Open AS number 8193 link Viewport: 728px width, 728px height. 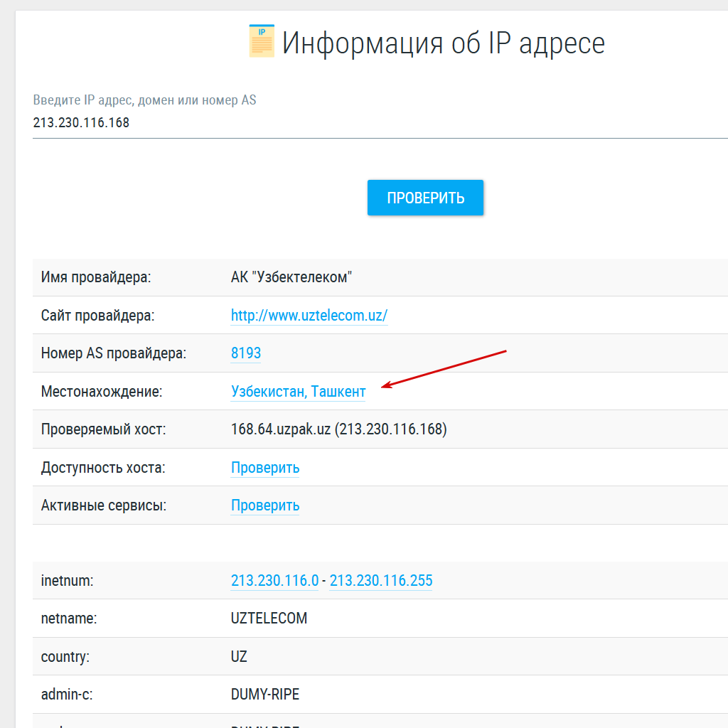coord(246,353)
